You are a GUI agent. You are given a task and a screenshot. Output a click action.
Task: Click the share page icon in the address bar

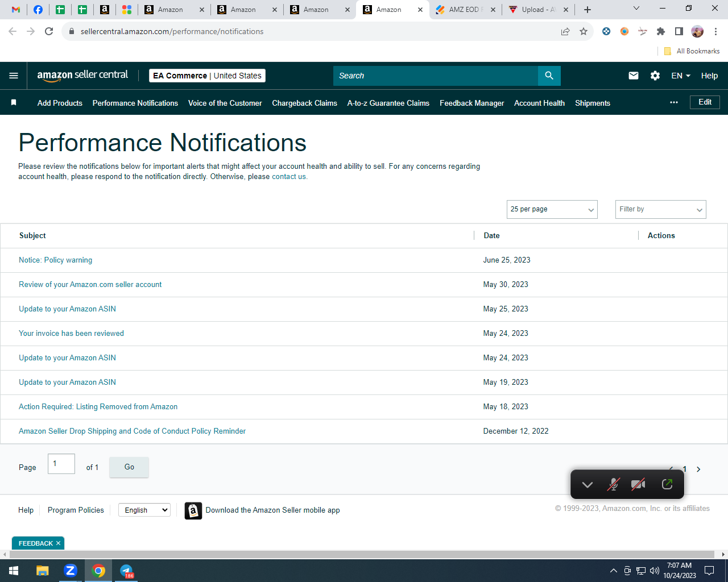565,31
